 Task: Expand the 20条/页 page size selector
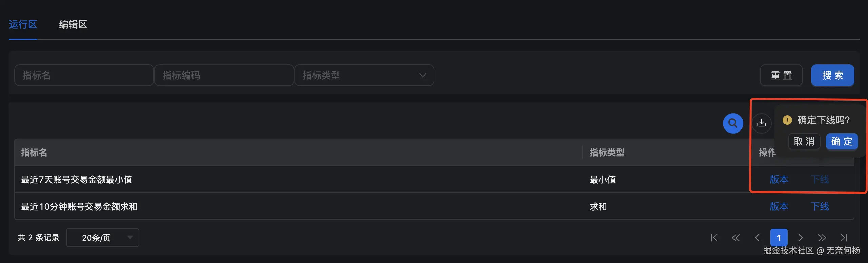(103, 238)
